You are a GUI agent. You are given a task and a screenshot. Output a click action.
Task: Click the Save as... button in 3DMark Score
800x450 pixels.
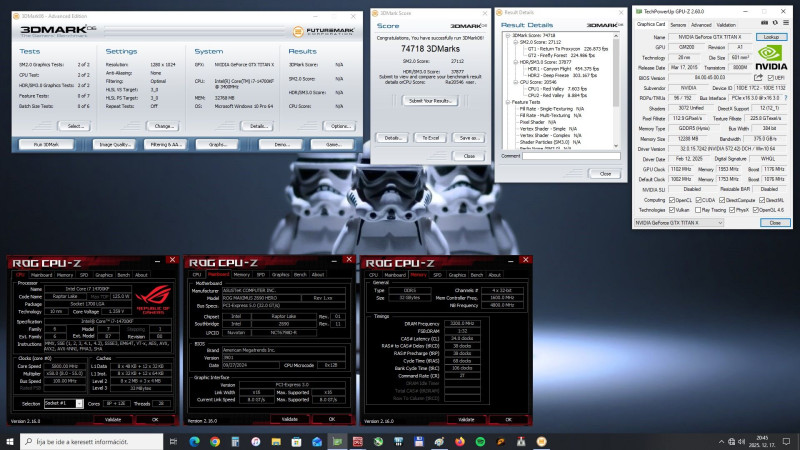[x=468, y=138]
